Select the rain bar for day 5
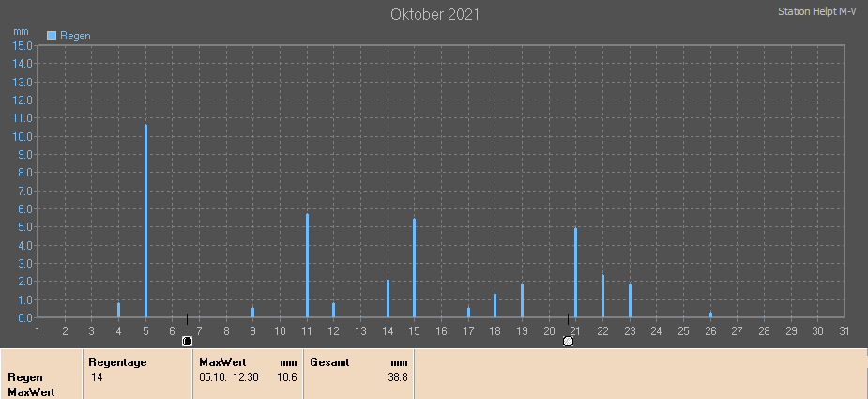 (x=145, y=222)
